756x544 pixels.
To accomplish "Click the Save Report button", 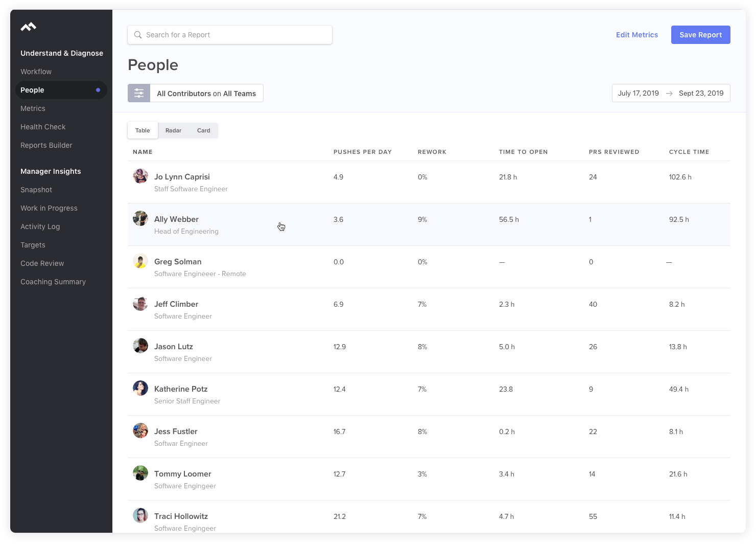I will (701, 35).
